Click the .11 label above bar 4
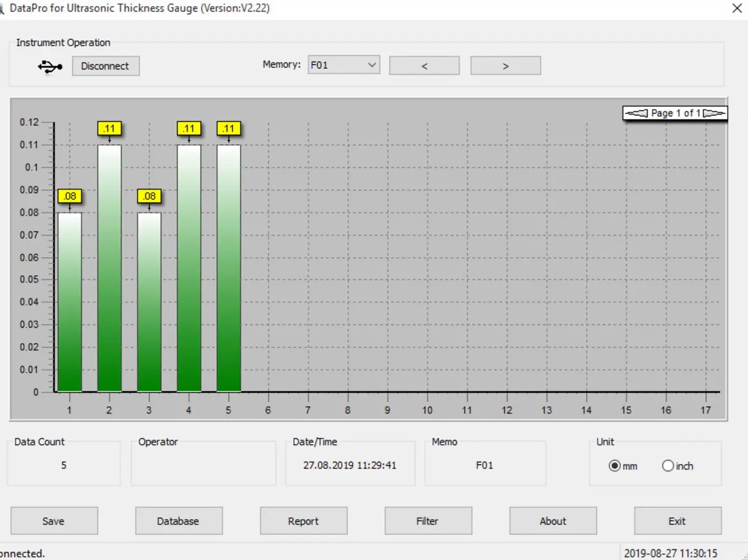This screenshot has width=748, height=560. pyautogui.click(x=189, y=128)
